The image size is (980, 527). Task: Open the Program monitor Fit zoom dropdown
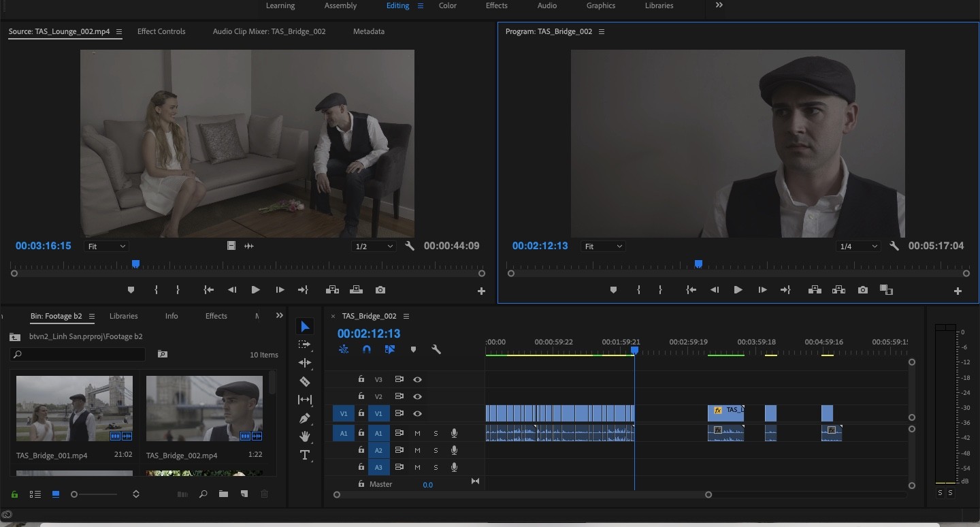[x=604, y=246]
